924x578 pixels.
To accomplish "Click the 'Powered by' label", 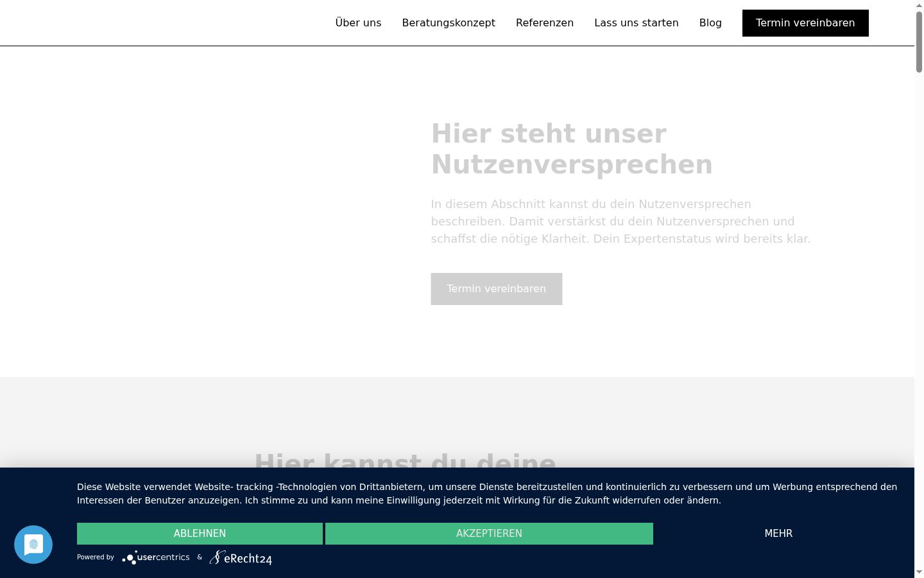I will point(96,557).
